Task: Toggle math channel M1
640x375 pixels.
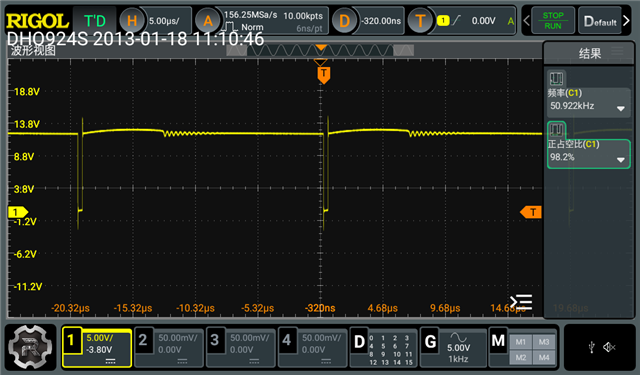Action: pyautogui.click(x=520, y=342)
